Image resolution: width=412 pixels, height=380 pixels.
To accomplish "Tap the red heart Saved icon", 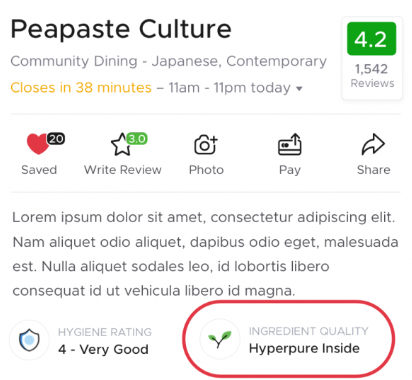I will click(37, 144).
